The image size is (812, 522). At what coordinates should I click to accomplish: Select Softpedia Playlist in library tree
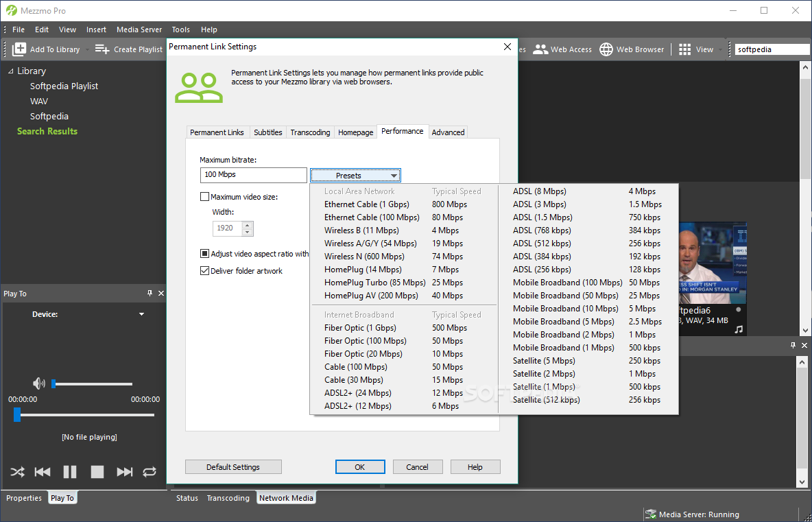64,86
